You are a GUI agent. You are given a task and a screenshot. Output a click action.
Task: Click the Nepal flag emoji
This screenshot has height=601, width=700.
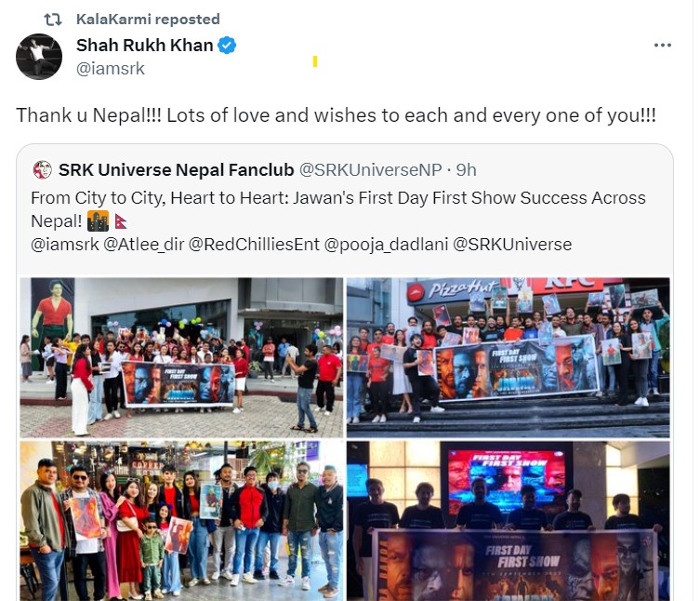coord(121,221)
